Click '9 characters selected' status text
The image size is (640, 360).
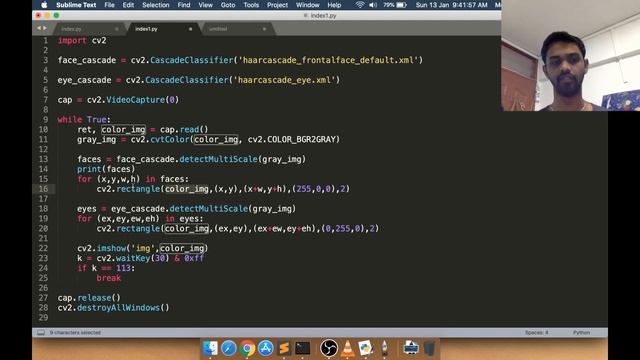(75, 333)
